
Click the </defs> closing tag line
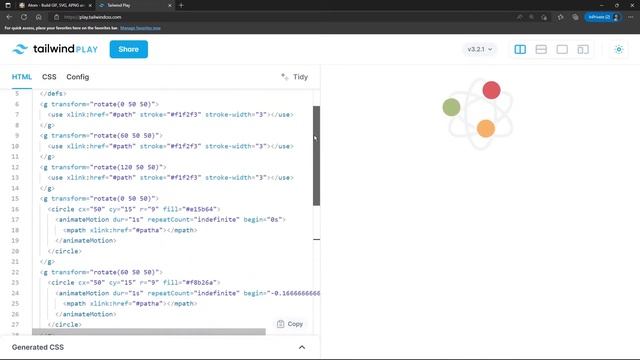(53, 93)
